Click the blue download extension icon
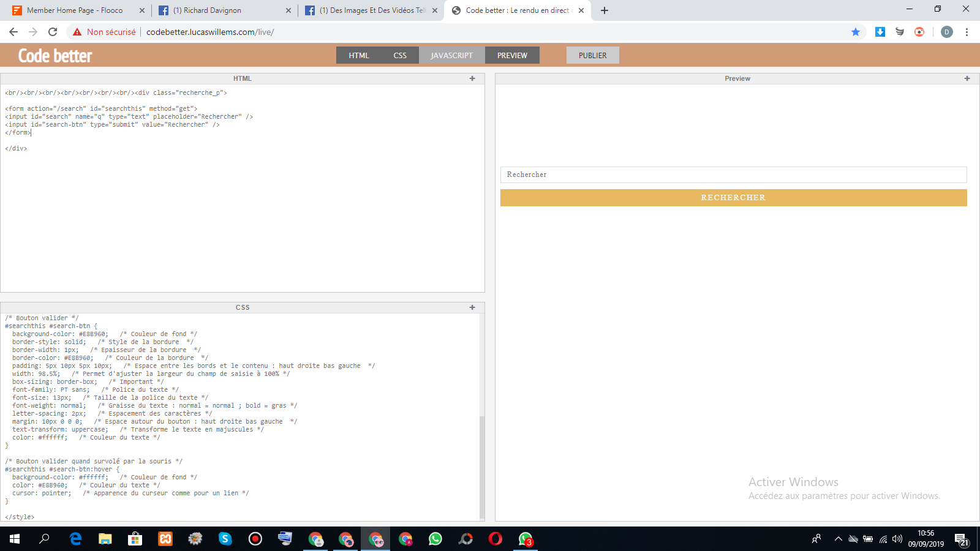Image resolution: width=980 pixels, height=551 pixels. (880, 32)
